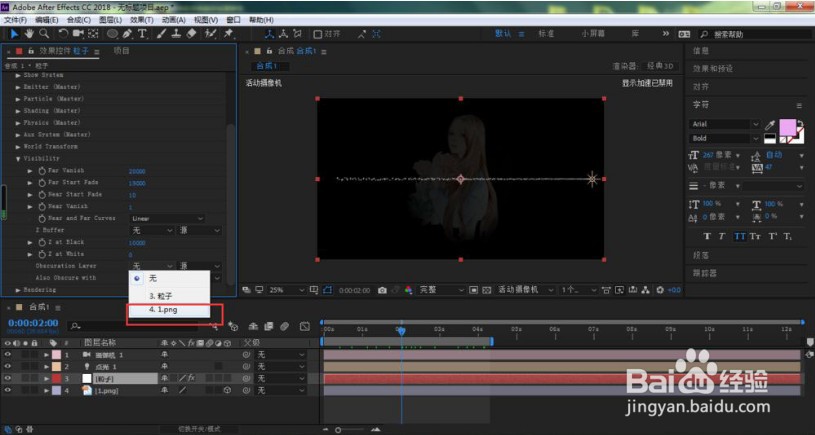
Task: Select the Unified Camera tool
Action: pyautogui.click(x=78, y=33)
